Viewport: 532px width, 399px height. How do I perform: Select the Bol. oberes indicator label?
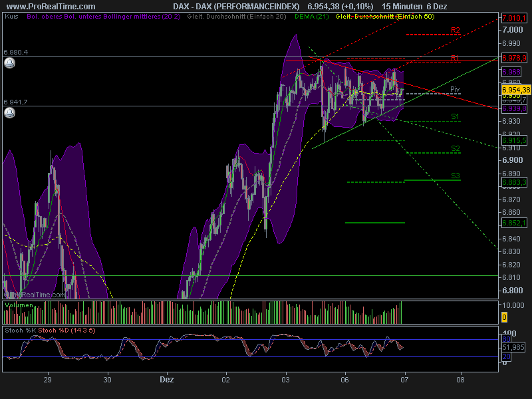[x=45, y=16]
